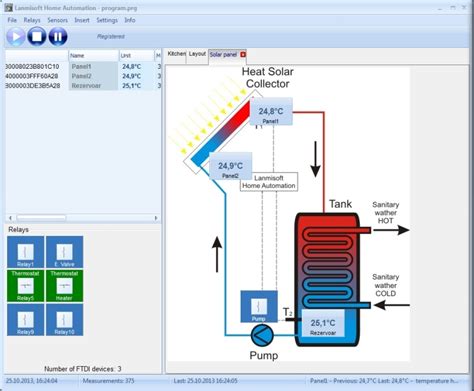Pause measurements using the Pause button
474x391 pixels.
coord(58,36)
